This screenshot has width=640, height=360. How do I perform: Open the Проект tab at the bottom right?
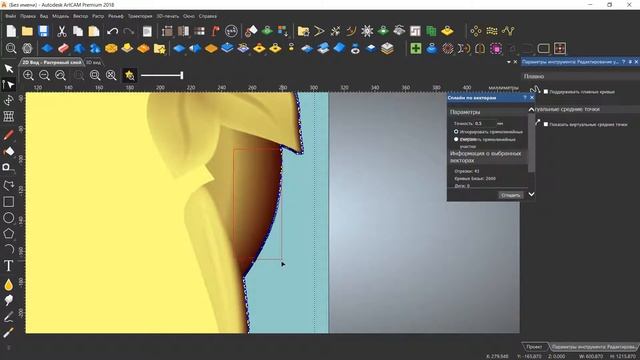pos(534,347)
